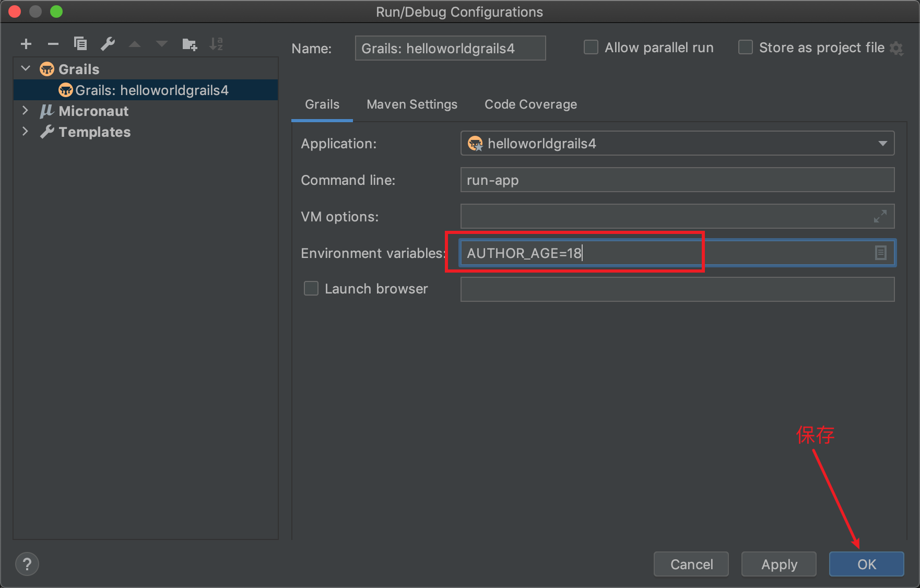920x588 pixels.
Task: Click the Micronaut mu icon
Action: pyautogui.click(x=47, y=111)
